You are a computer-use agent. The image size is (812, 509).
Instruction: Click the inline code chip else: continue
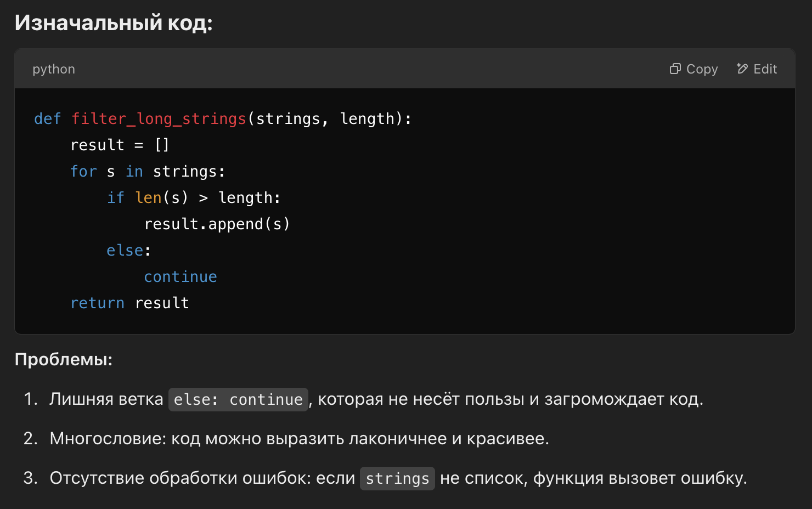click(238, 399)
